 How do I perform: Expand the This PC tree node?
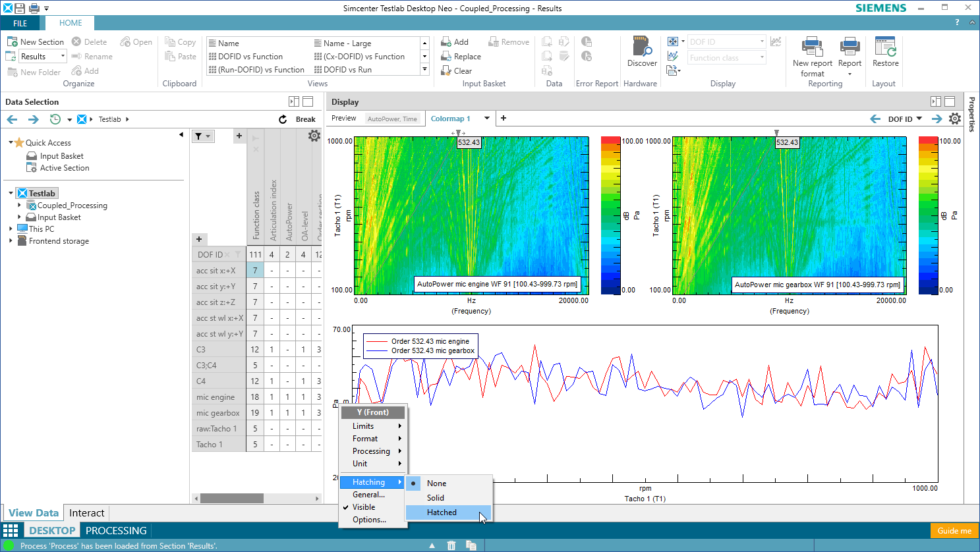pos(11,229)
